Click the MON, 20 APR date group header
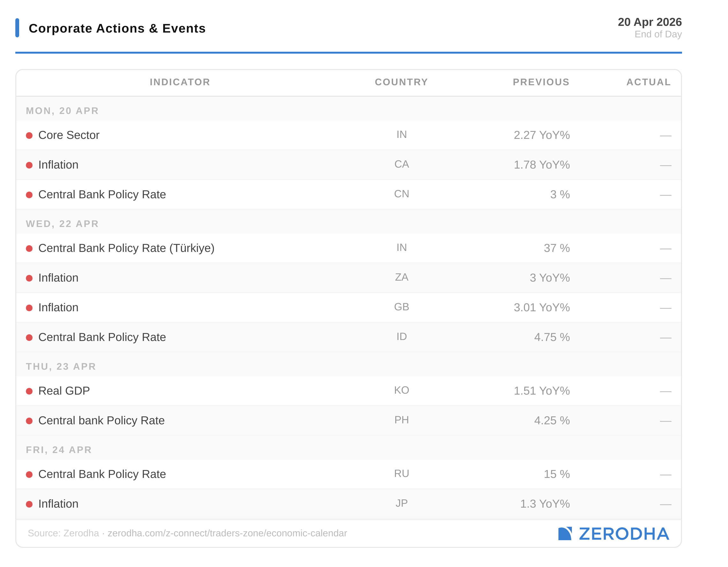Viewport: 728px width, 567px height. coord(62,111)
